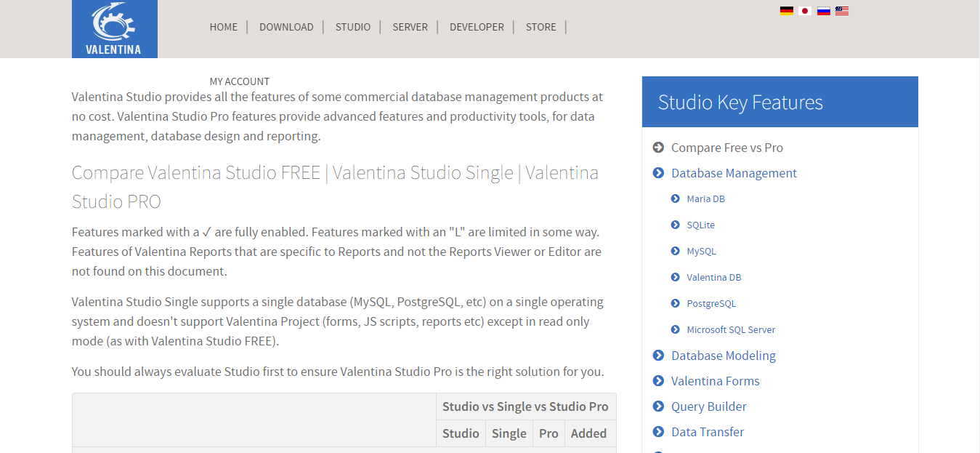Open the HOME menu
Image resolution: width=980 pixels, height=453 pixels.
click(224, 27)
